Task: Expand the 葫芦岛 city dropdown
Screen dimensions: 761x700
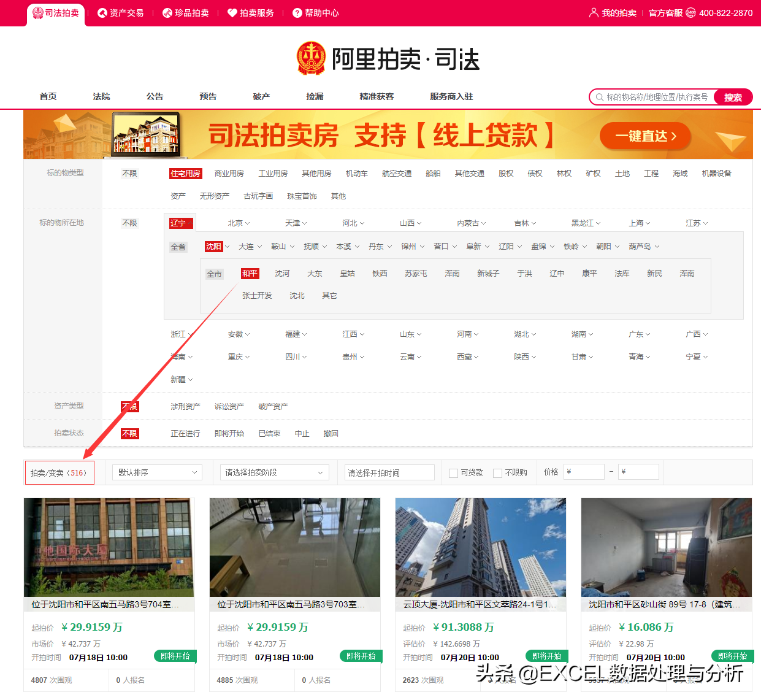Action: coord(644,247)
